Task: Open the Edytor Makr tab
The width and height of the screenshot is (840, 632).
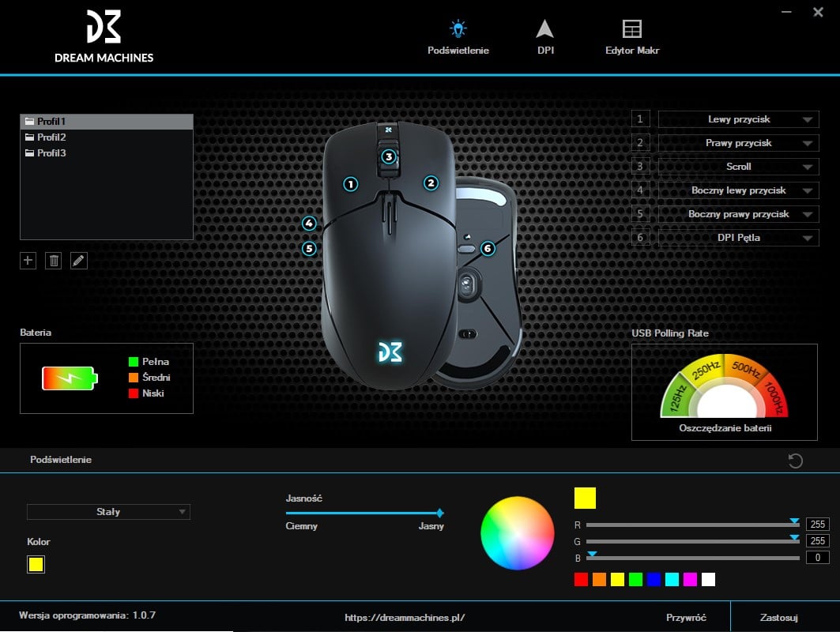Action: tap(631, 37)
